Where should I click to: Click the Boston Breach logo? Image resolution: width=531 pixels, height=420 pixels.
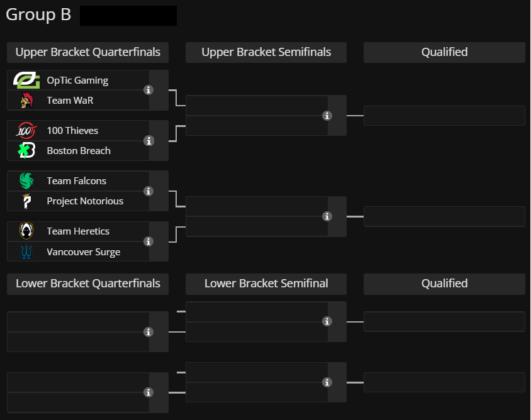(26, 151)
